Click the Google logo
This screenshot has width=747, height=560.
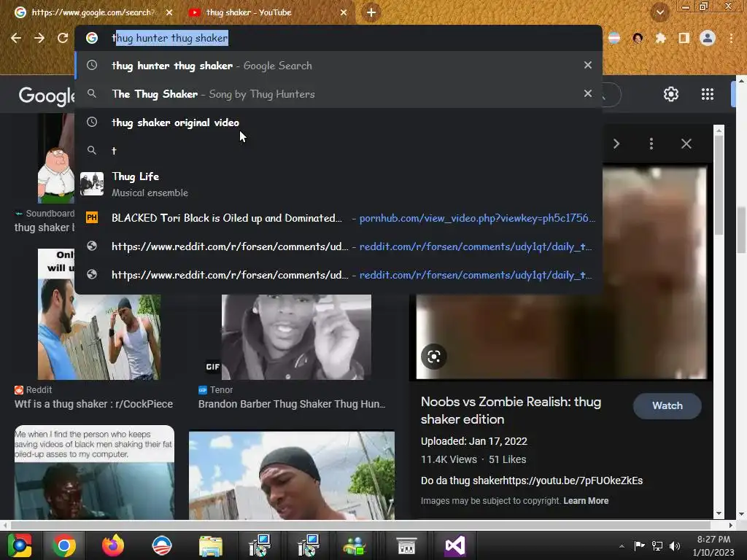click(x=46, y=96)
